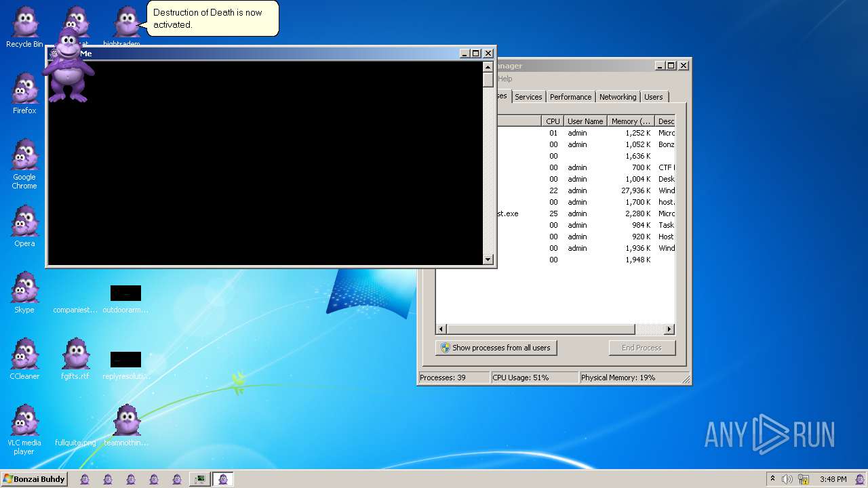Open the network warning tray icon

point(804,479)
